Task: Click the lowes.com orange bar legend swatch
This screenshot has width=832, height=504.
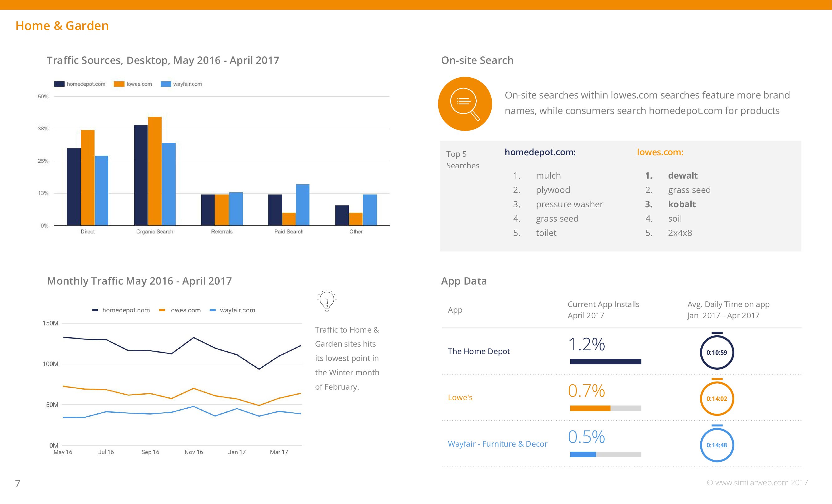Action: coord(119,84)
